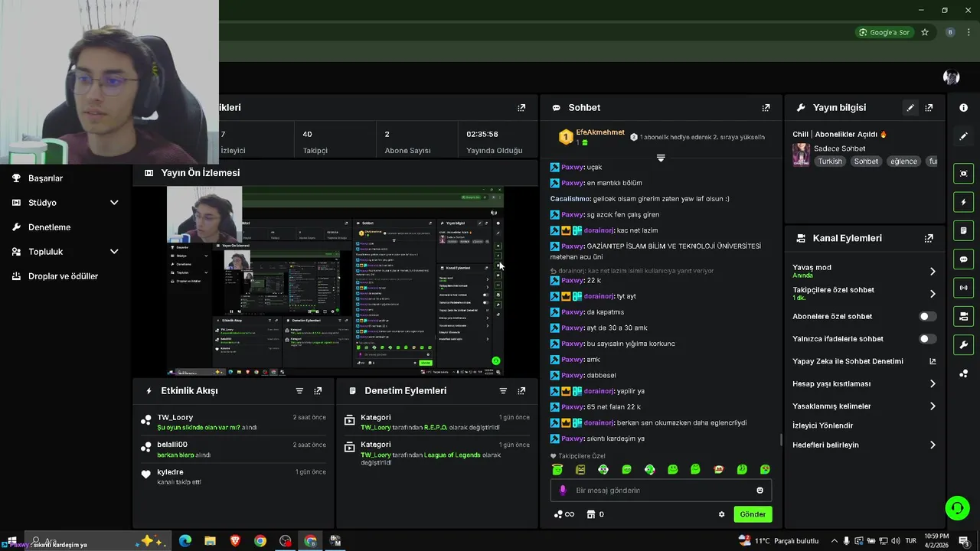Pop out the Yayın bilgisi panel
This screenshot has width=980, height=551.
click(x=929, y=108)
